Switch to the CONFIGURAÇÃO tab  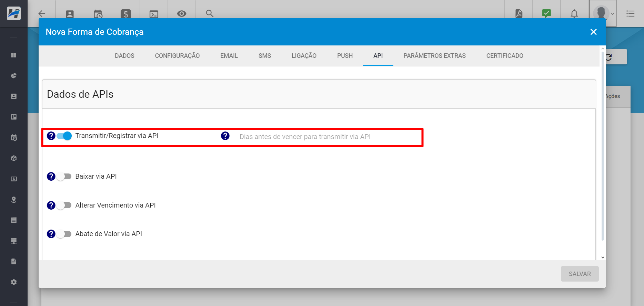177,56
